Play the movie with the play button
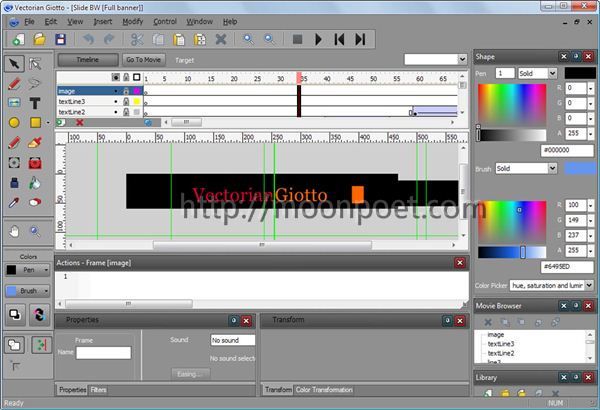Screen dimensions: 600x410 click(x=318, y=39)
